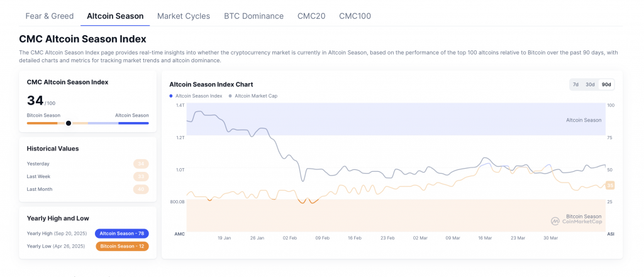The height and width of the screenshot is (277, 644).
Task: Click the Altcoin Season - 78 badge
Action: click(x=122, y=234)
